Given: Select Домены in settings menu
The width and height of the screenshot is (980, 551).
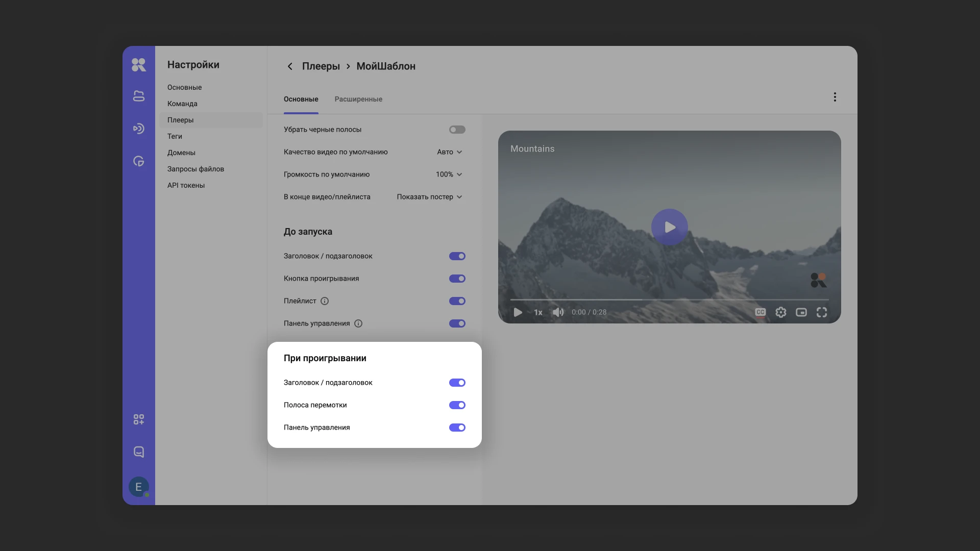Looking at the screenshot, I should tap(181, 153).
